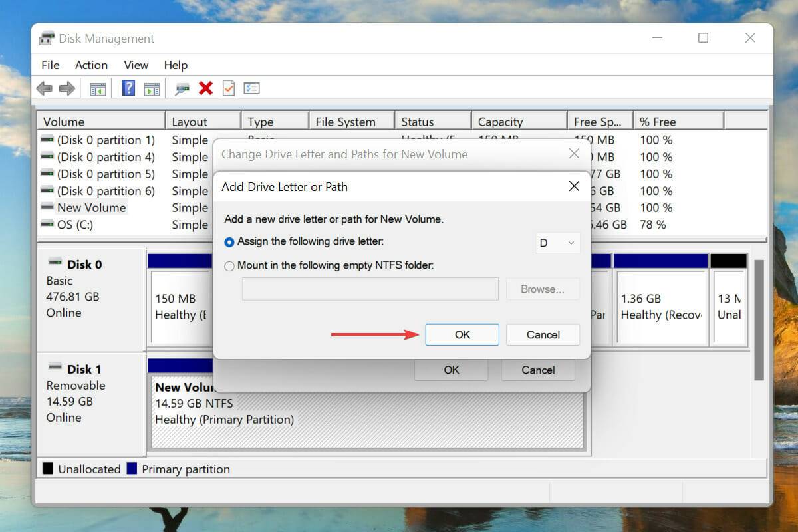Click the drive icon beside Disk 0 partition 4

point(47,157)
